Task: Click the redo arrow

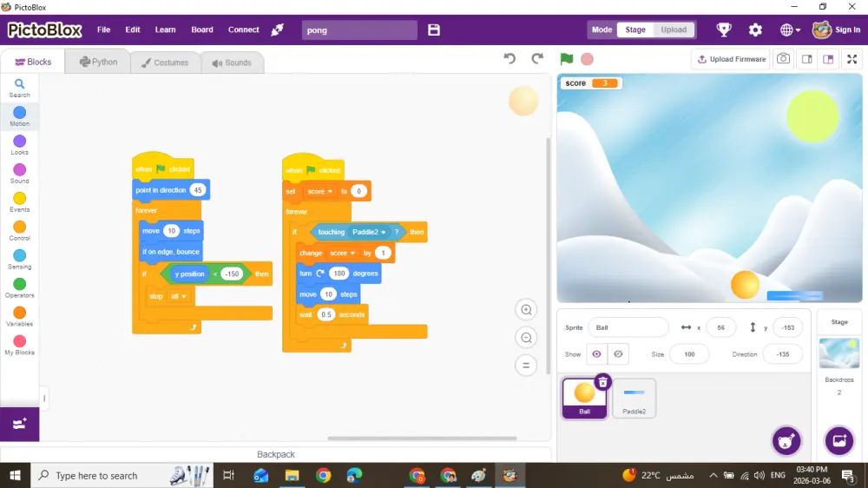Action: tap(537, 59)
